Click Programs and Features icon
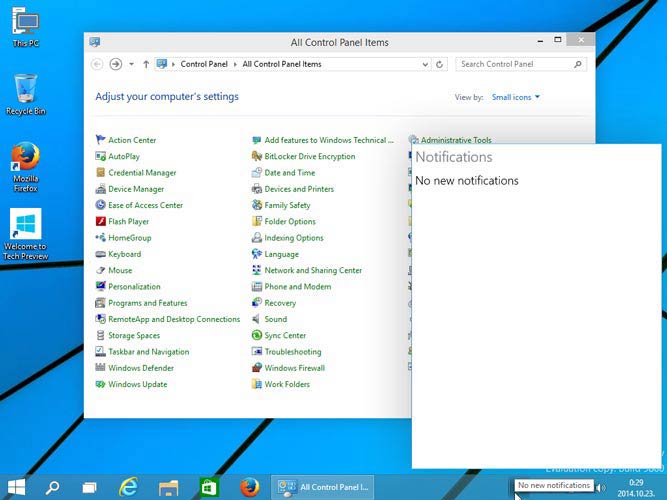Viewport: 667px width, 500px height. point(100,303)
